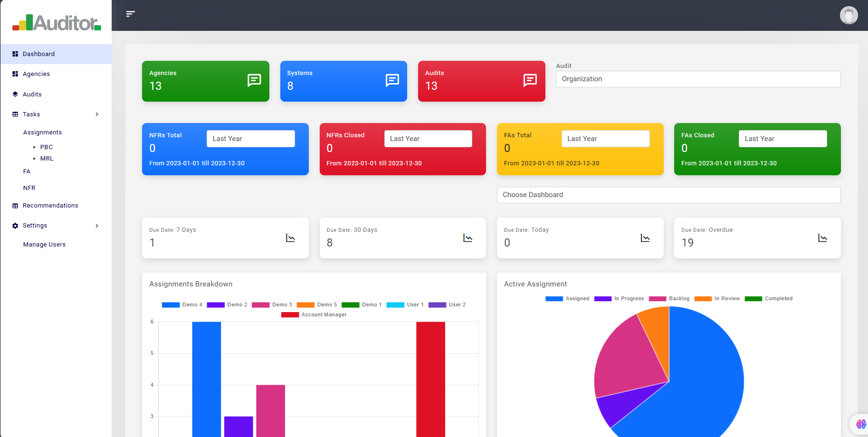The height and width of the screenshot is (437, 868).
Task: Toggle the Backlog legend in Active Assignment
Action: click(x=669, y=299)
